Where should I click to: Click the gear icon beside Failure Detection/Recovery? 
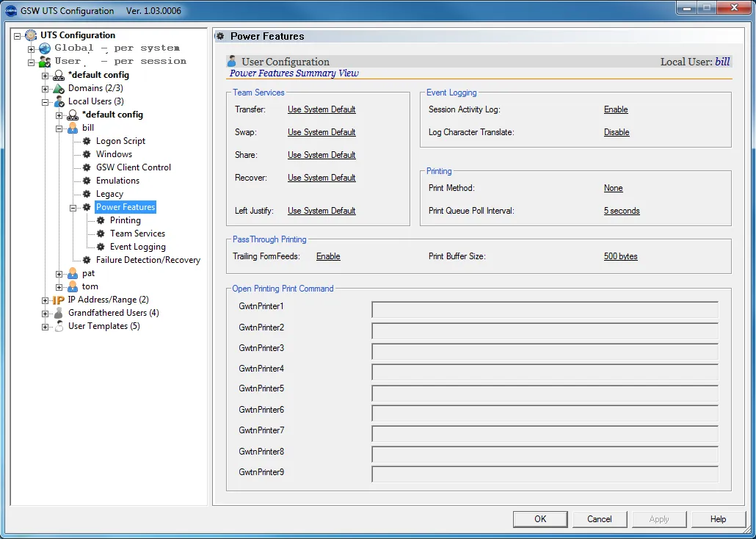click(87, 260)
